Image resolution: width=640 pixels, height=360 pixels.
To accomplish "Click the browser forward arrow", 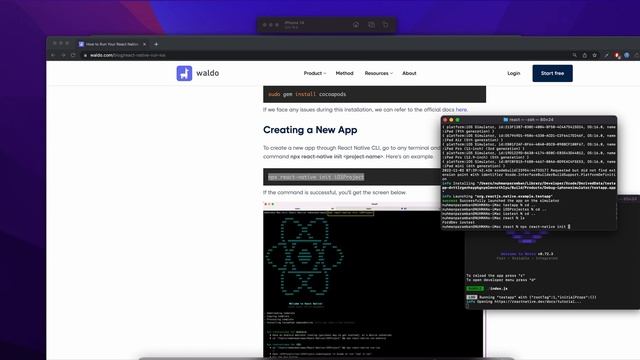I will click(63, 55).
